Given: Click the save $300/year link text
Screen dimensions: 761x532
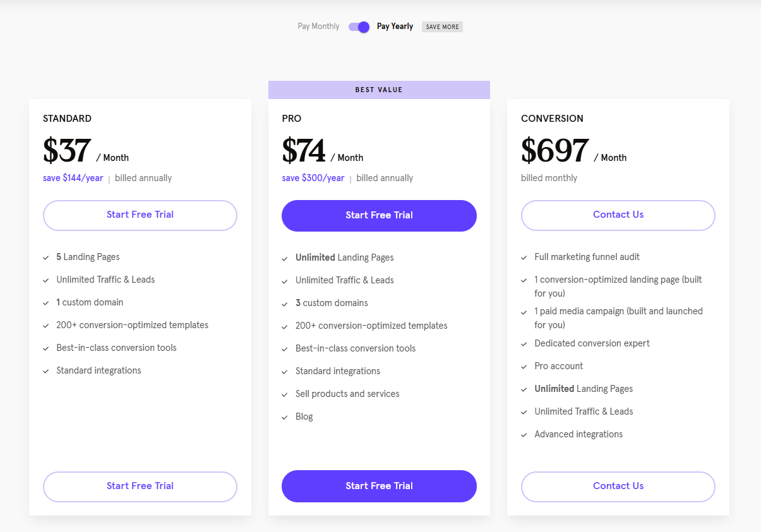Looking at the screenshot, I should (313, 178).
